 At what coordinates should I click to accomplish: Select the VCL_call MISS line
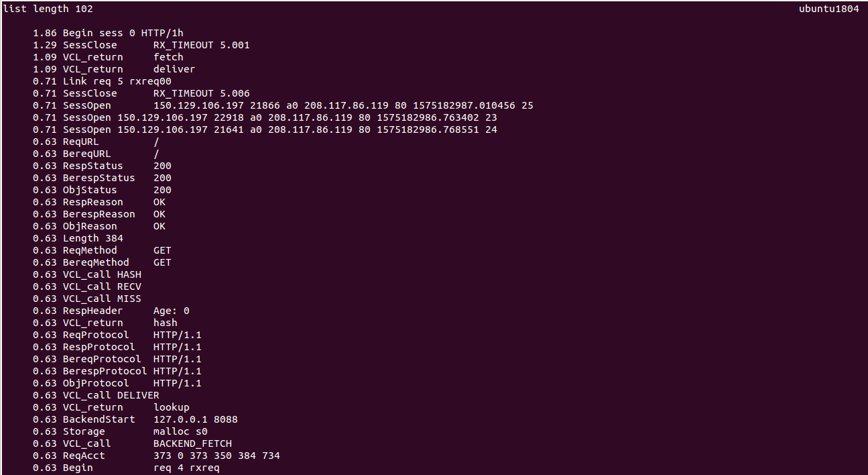pyautogui.click(x=87, y=299)
